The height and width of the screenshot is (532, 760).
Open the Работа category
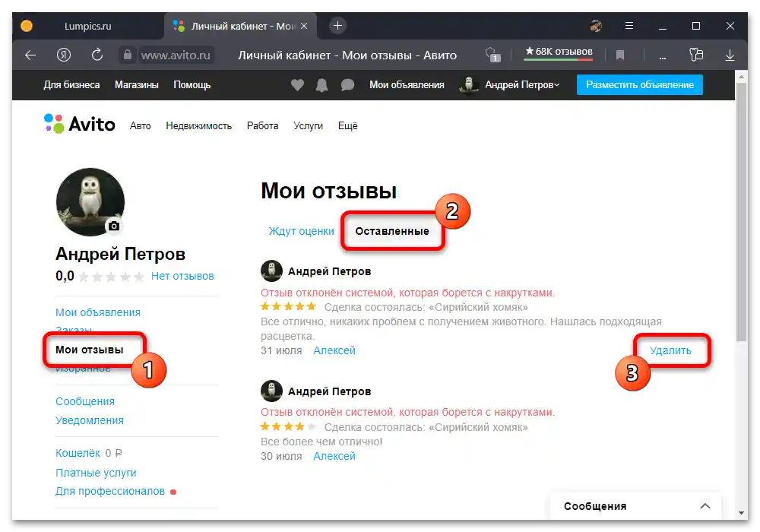click(x=263, y=126)
